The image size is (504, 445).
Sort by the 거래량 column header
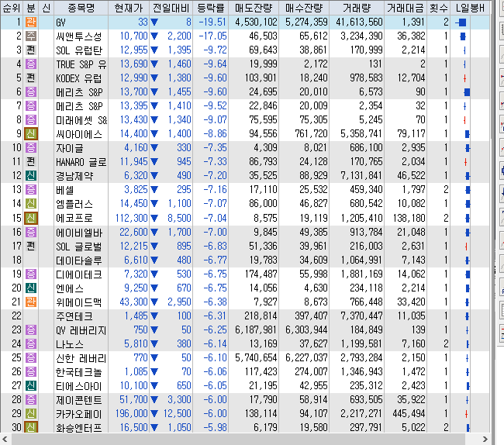pos(357,8)
